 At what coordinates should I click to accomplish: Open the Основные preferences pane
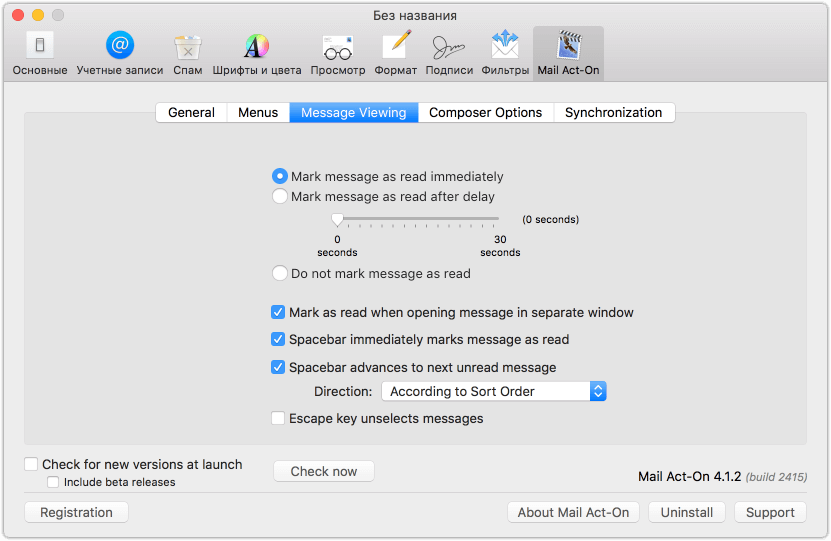point(40,54)
